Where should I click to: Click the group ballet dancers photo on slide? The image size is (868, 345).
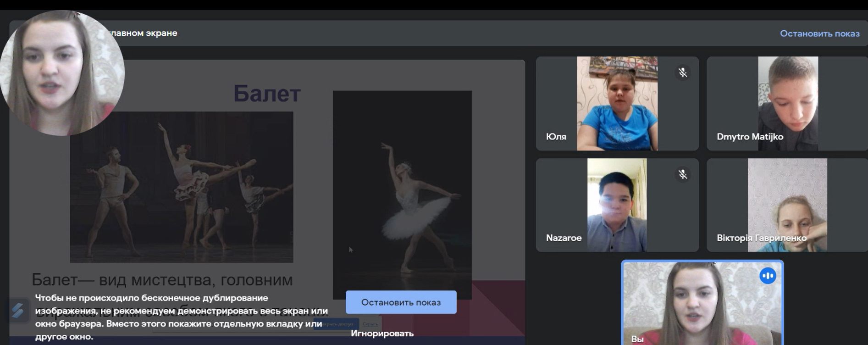181,187
